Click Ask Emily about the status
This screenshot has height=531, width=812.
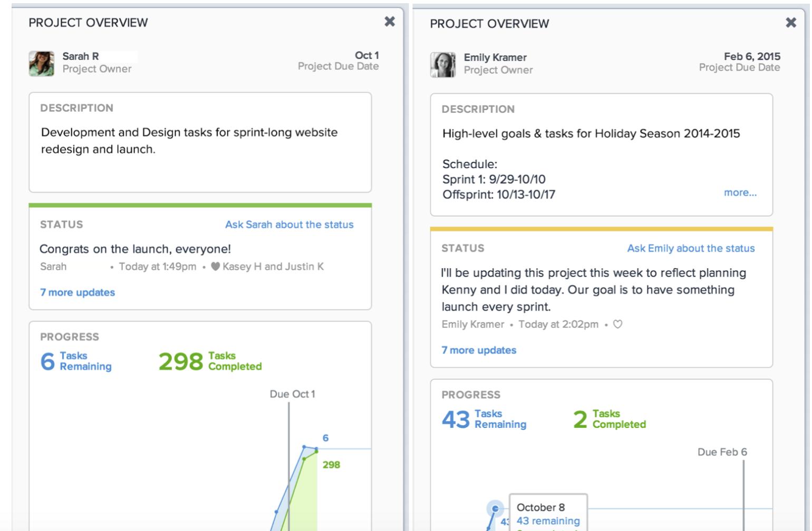(x=691, y=248)
